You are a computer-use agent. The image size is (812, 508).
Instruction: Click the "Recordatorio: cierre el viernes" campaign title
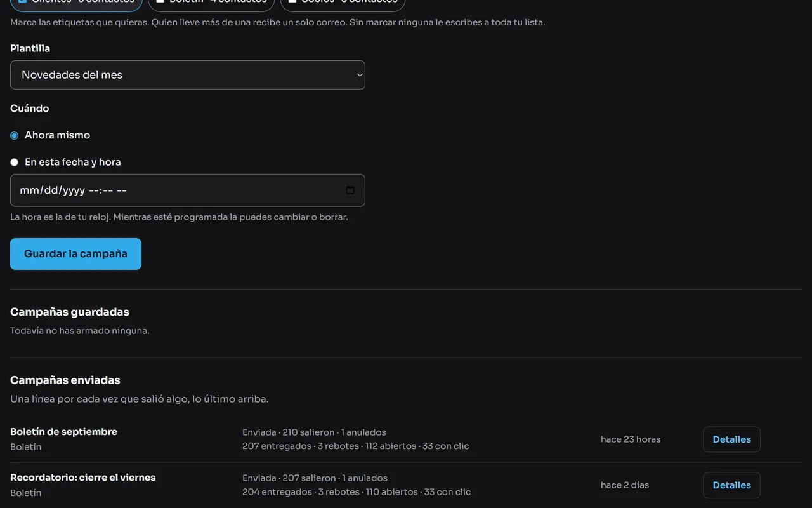(x=82, y=478)
